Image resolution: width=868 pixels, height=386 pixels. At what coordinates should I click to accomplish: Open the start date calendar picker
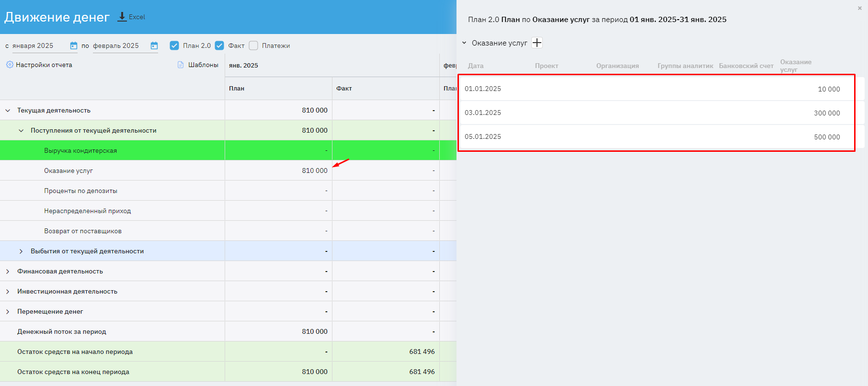pos(74,45)
